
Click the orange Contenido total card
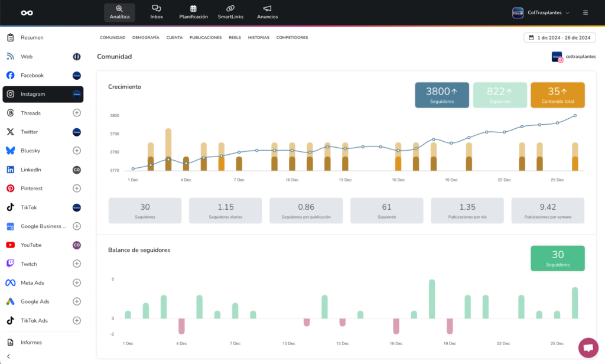tap(558, 95)
